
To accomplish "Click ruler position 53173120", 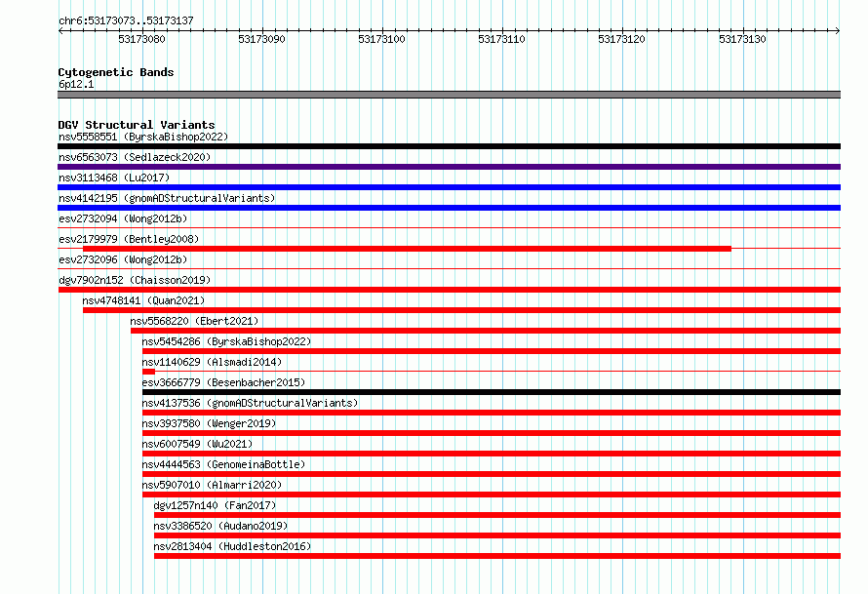I will pyautogui.click(x=621, y=39).
